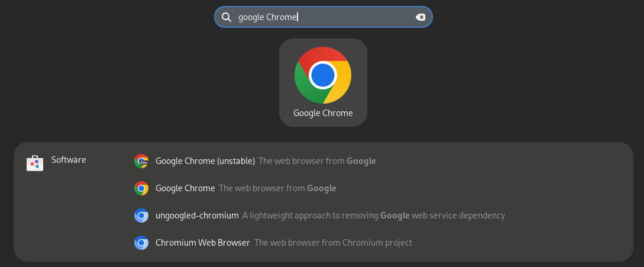The image size is (644, 267).
Task: Launch Google Chrome from the large app icon
Action: [x=323, y=75]
